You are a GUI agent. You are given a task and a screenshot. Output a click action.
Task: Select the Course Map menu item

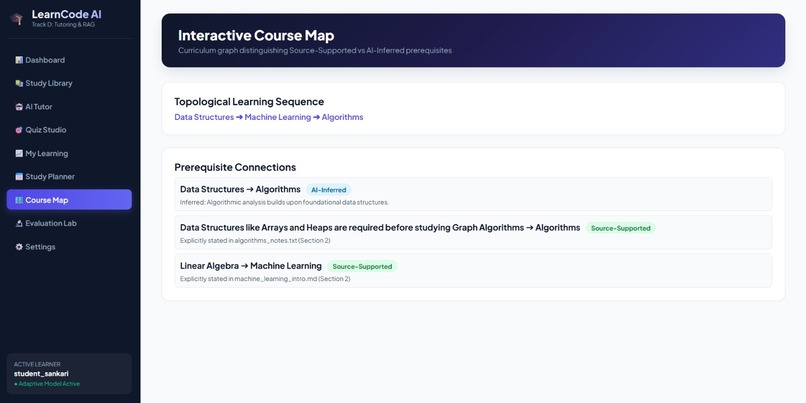(69, 200)
